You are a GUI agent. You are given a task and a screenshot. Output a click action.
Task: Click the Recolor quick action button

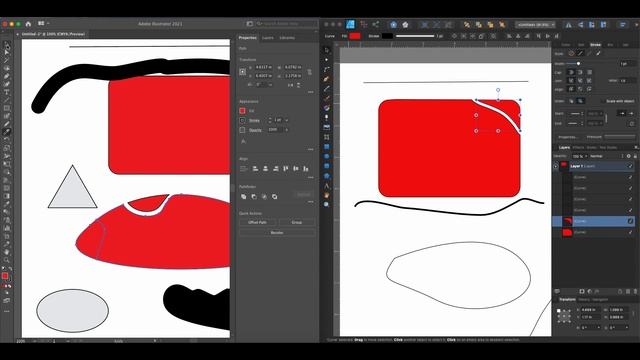click(x=277, y=233)
